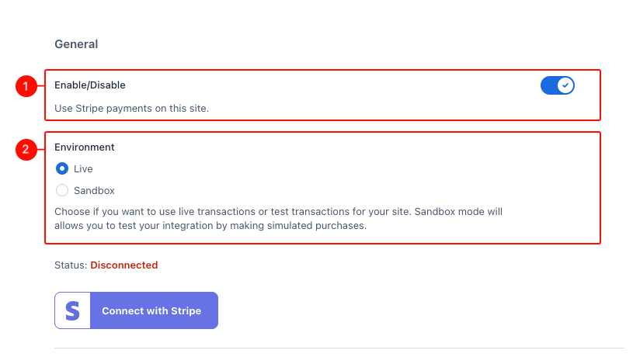Click "Use Stripe payments on this site" text
Screen dimensions: 640x364
(131, 108)
